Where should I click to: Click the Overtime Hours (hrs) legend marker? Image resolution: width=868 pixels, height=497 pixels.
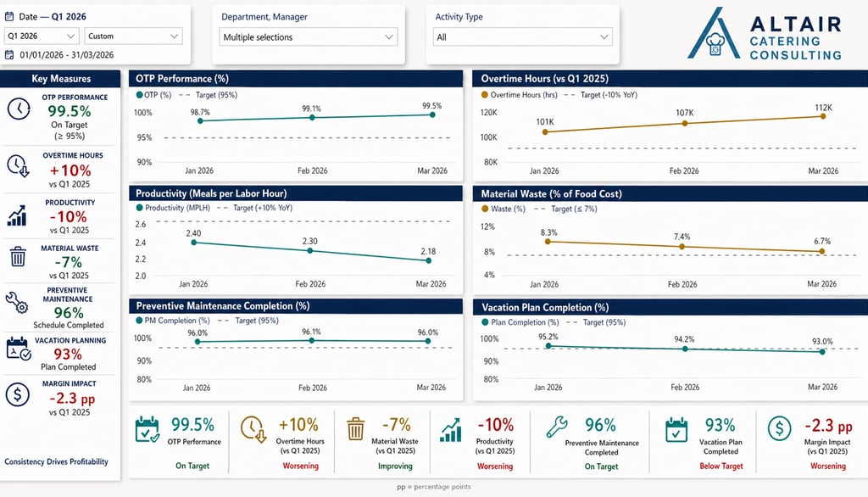click(484, 95)
